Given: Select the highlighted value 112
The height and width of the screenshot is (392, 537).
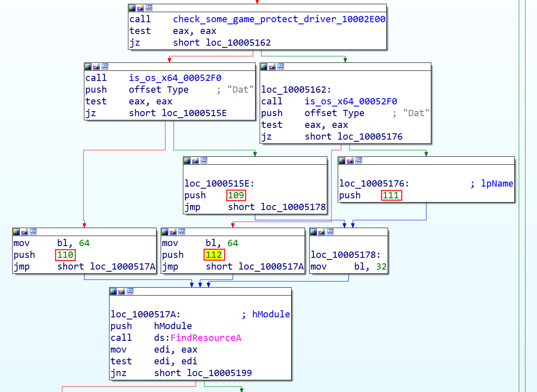Looking at the screenshot, I should [x=214, y=255].
